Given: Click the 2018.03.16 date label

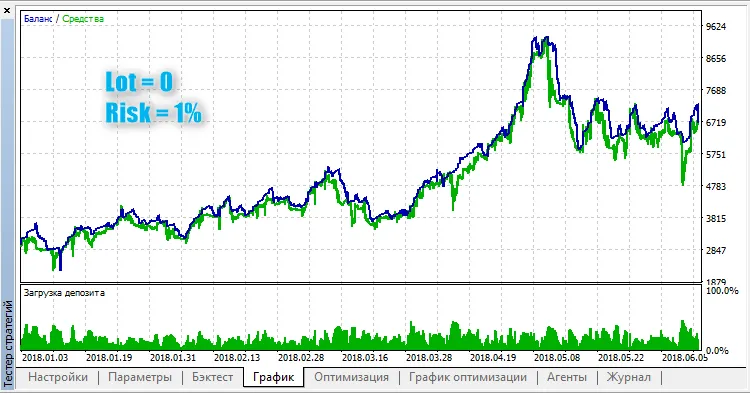Looking at the screenshot, I should tap(365, 358).
